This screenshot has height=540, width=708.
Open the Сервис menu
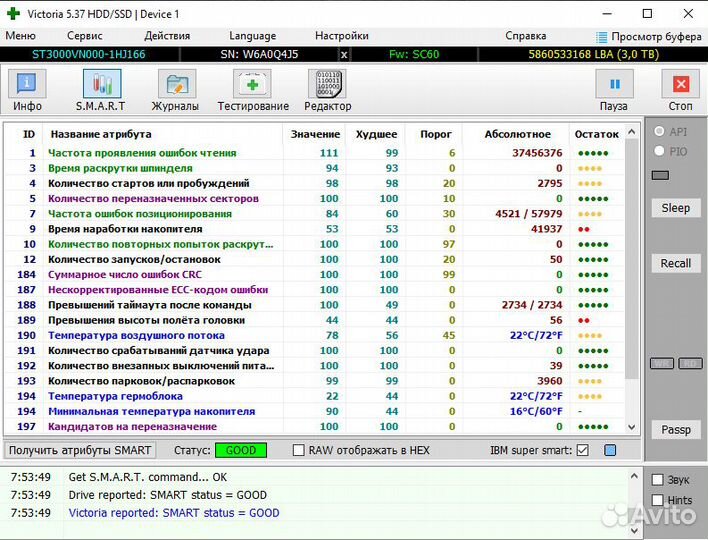point(84,36)
